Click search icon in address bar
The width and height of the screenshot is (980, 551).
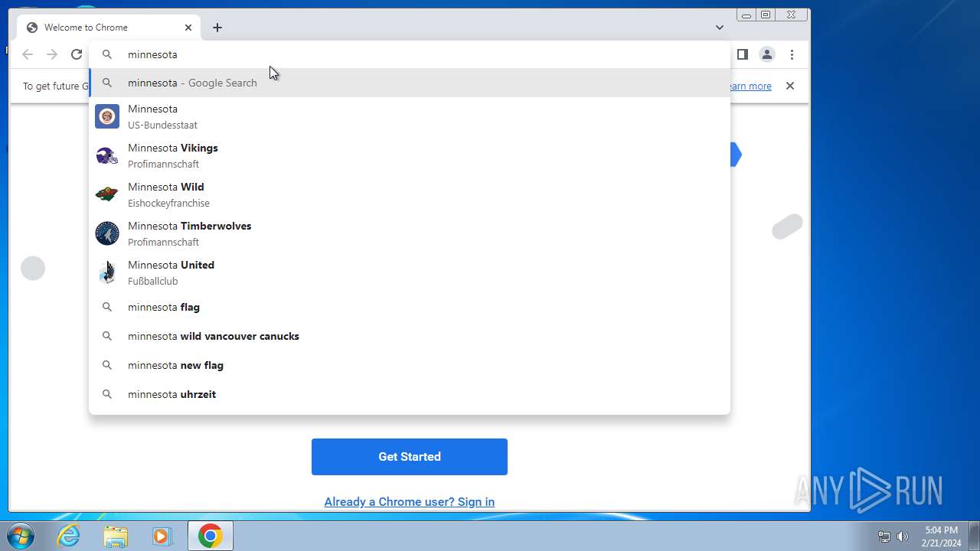[x=107, y=54]
